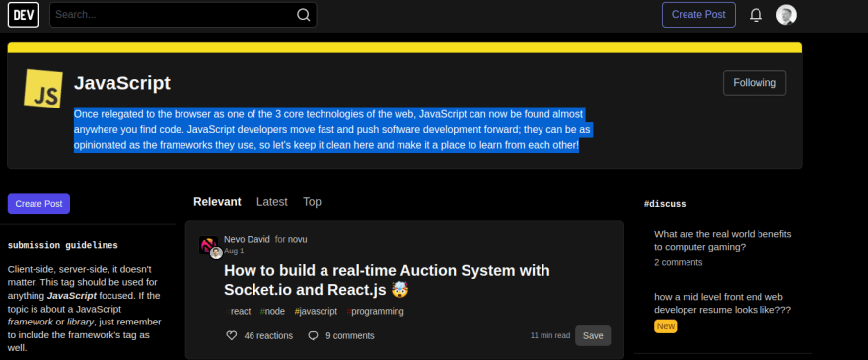Switch to the Relevant feed tab
This screenshot has width=868, height=360.
pos(217,202)
